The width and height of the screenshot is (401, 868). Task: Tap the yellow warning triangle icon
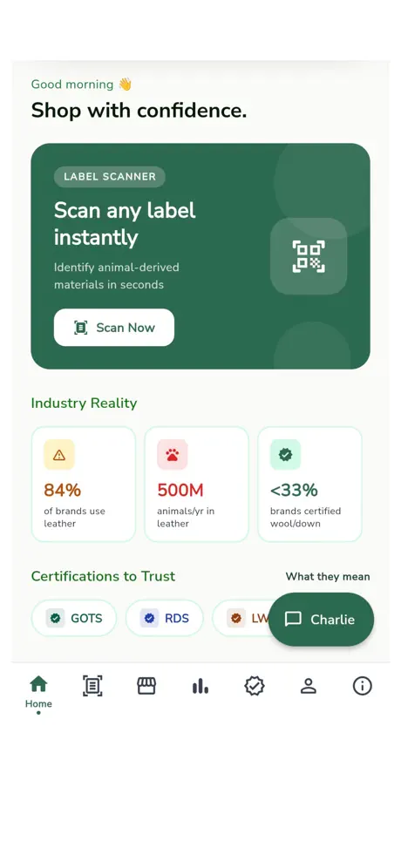(x=59, y=455)
